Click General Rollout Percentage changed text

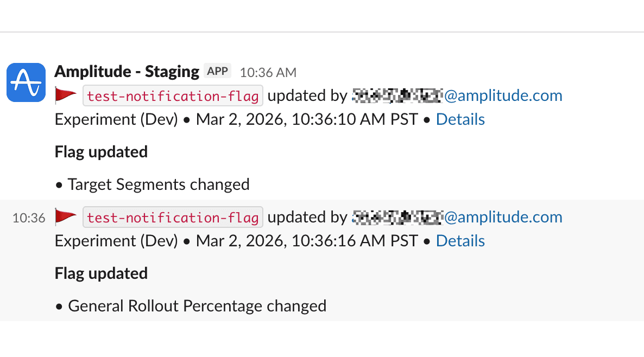(197, 306)
